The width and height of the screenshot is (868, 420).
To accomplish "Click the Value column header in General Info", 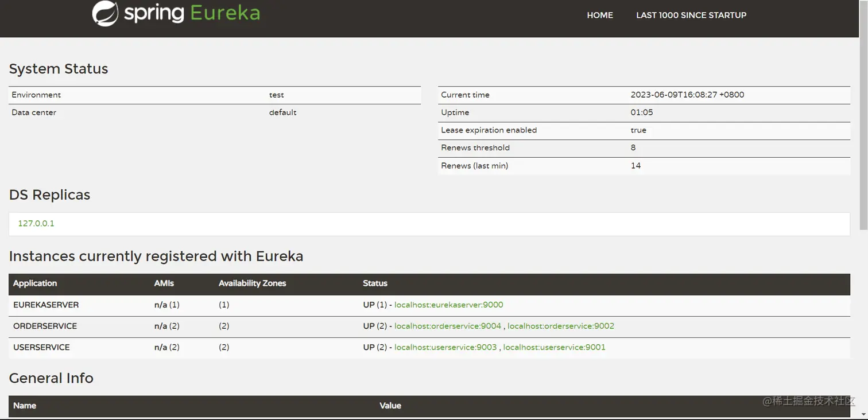I will point(390,406).
